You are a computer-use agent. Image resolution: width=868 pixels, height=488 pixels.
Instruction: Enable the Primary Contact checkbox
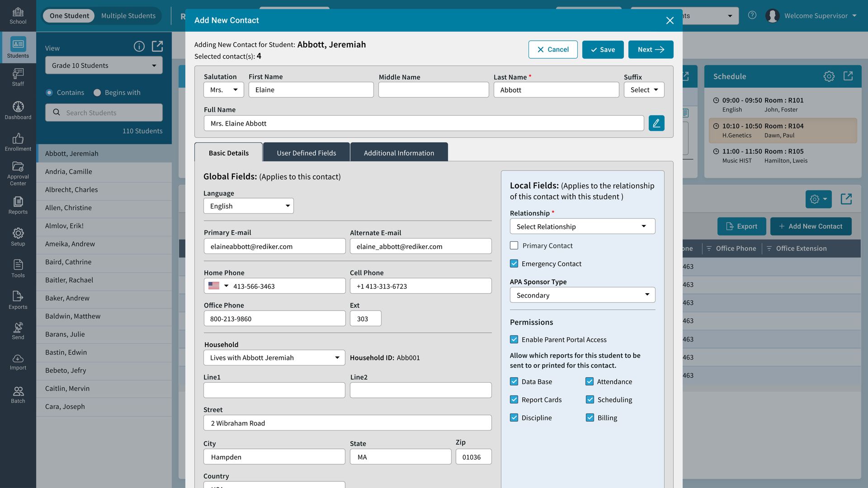[x=514, y=245]
